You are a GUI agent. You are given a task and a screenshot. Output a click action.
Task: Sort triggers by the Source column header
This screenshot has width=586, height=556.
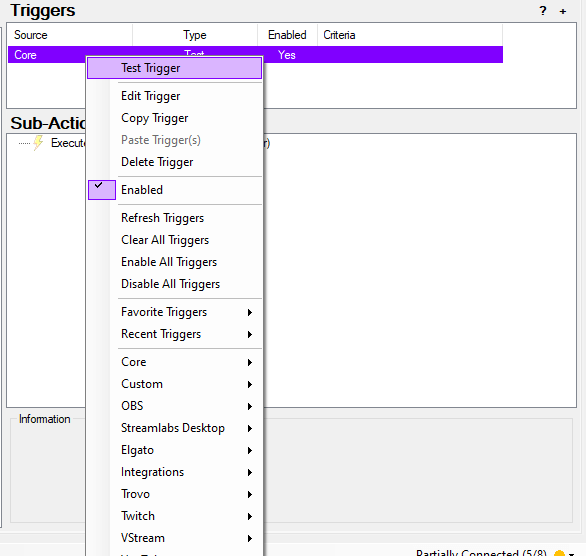70,35
